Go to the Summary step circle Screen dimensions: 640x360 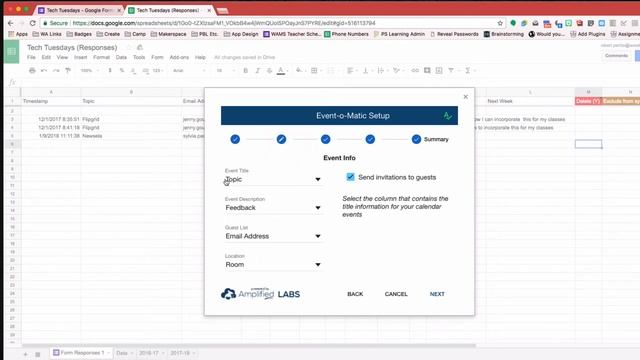click(416, 139)
